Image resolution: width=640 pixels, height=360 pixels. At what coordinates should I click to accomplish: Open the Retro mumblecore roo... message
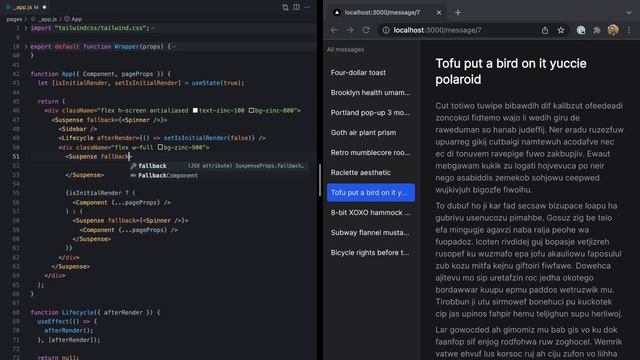point(371,153)
